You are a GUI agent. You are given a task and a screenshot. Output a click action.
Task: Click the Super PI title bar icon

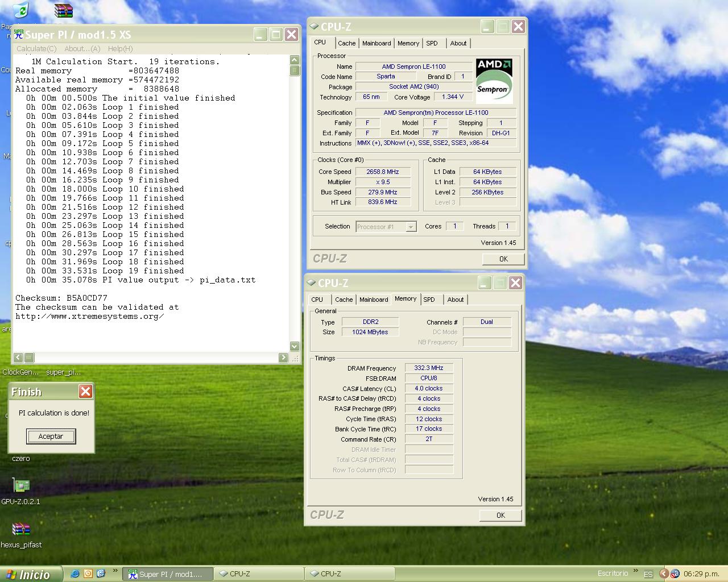(x=19, y=34)
